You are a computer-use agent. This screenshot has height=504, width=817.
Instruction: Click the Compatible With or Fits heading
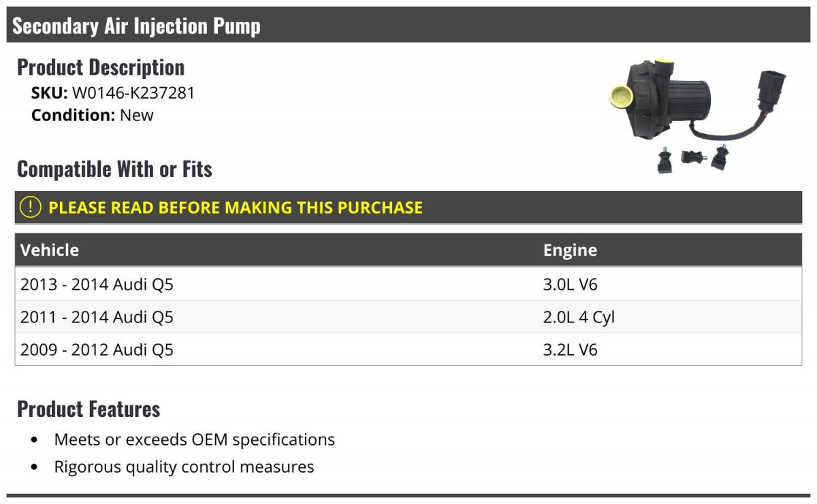(114, 169)
